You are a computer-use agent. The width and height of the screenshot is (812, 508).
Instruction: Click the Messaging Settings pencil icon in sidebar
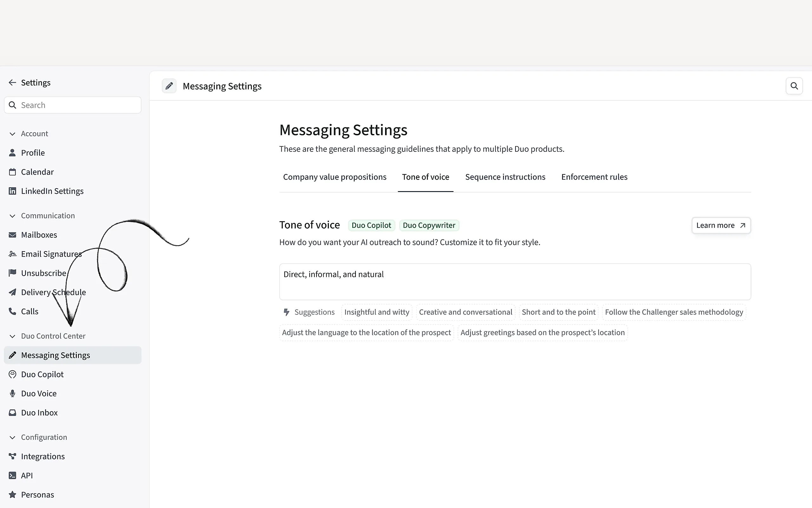12,355
